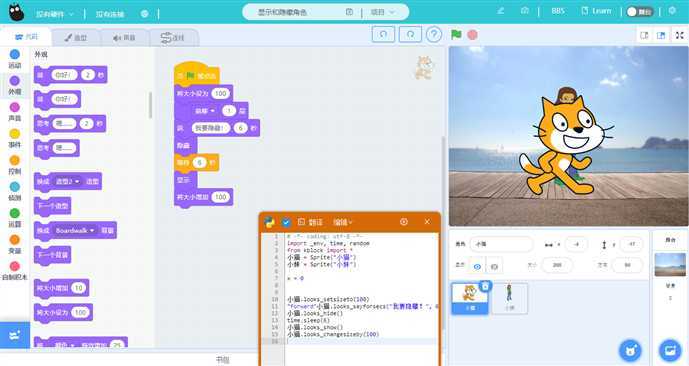The image size is (689, 366).
Task: Click the pencil edit icon in top bar
Action: (x=500, y=11)
